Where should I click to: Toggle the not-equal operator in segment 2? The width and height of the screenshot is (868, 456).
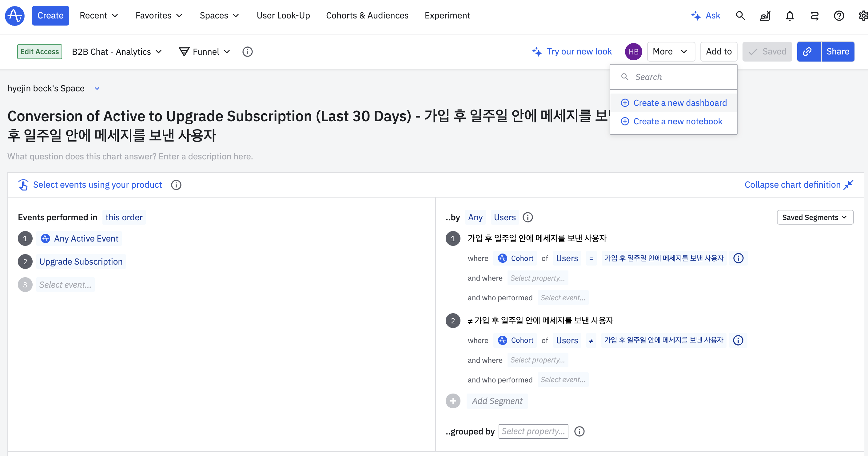[591, 340]
